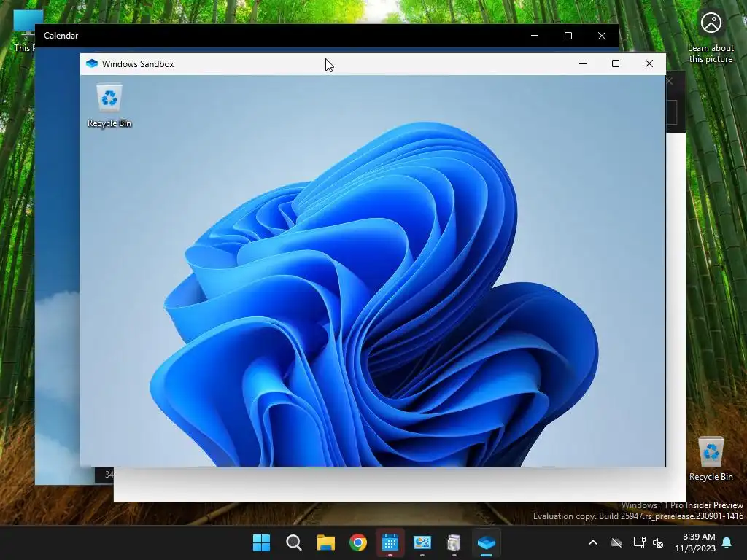The image size is (747, 560).
Task: Open OneDrive cloud tray icon
Action: point(616,542)
